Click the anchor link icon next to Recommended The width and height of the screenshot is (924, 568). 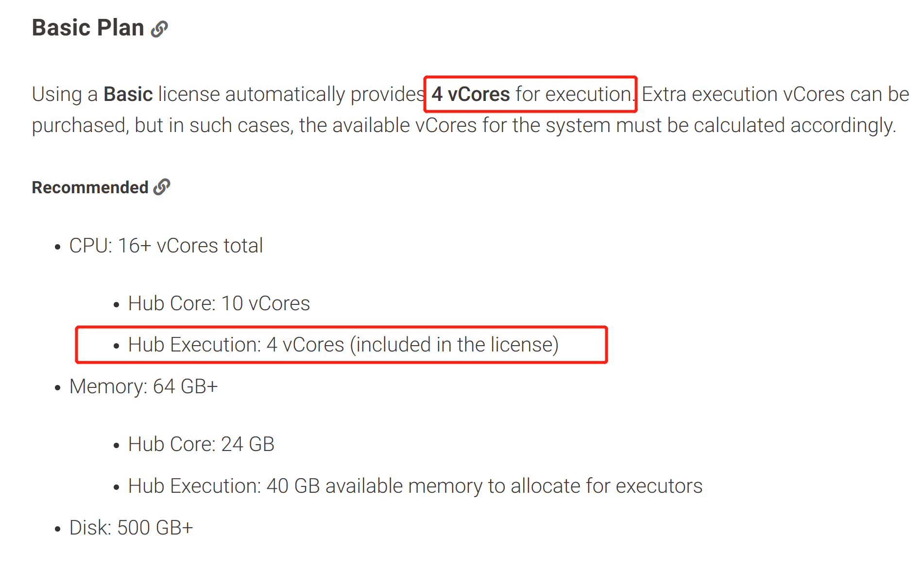click(x=162, y=187)
